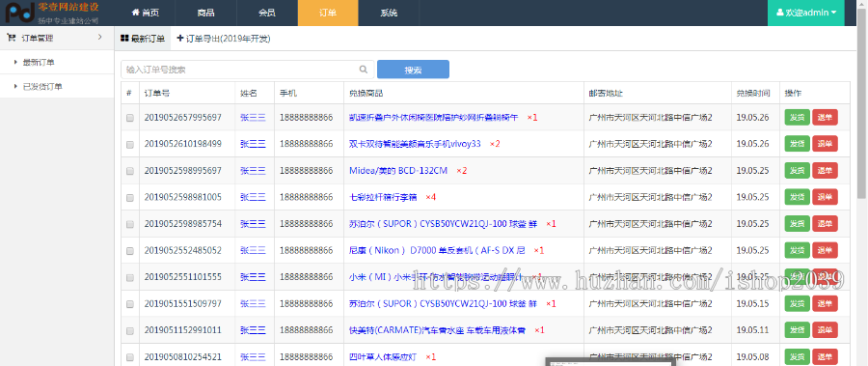Check the box for order 2019051551509797
868x366 pixels.
pyautogui.click(x=130, y=304)
